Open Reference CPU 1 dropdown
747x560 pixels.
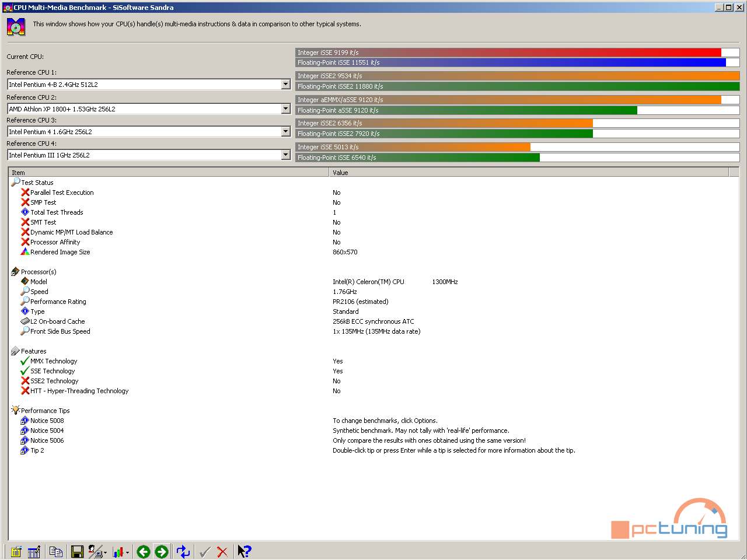285,85
